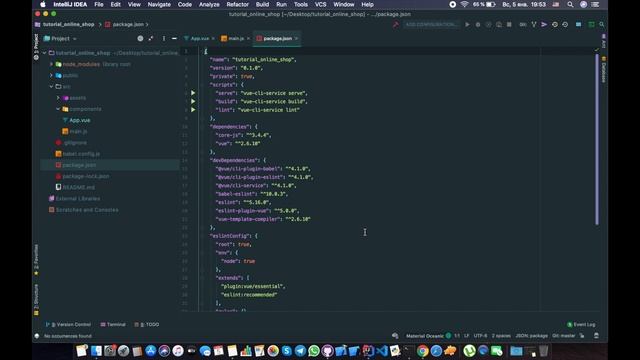
Task: Click the VCS branch icon in toolbar
Action: pyautogui.click(x=533, y=24)
